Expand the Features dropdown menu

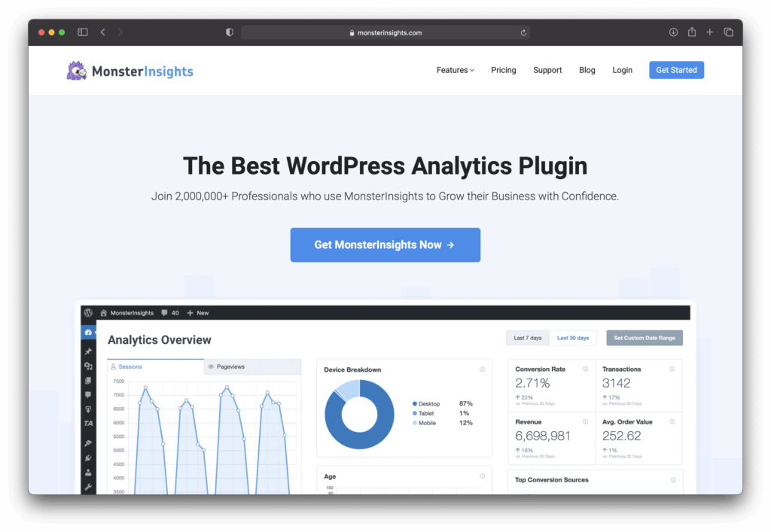[456, 70]
